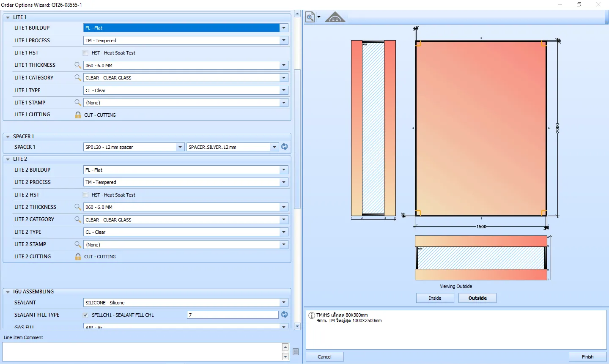
Task: Click the comment box scroll-up arrow
Action: pos(285,347)
